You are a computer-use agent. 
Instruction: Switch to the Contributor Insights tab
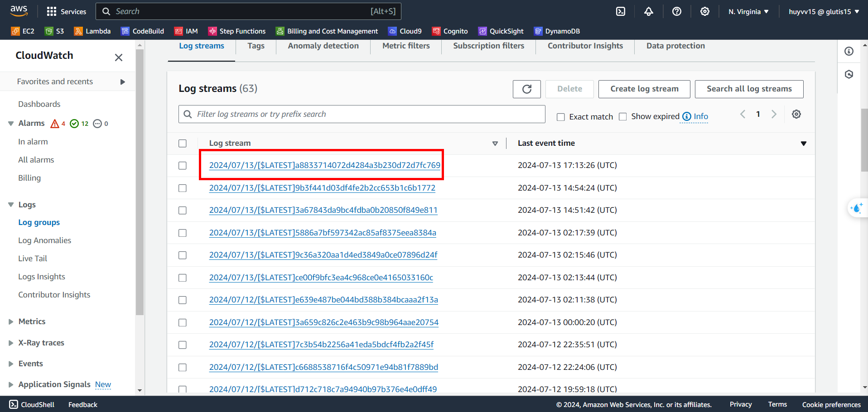point(585,46)
